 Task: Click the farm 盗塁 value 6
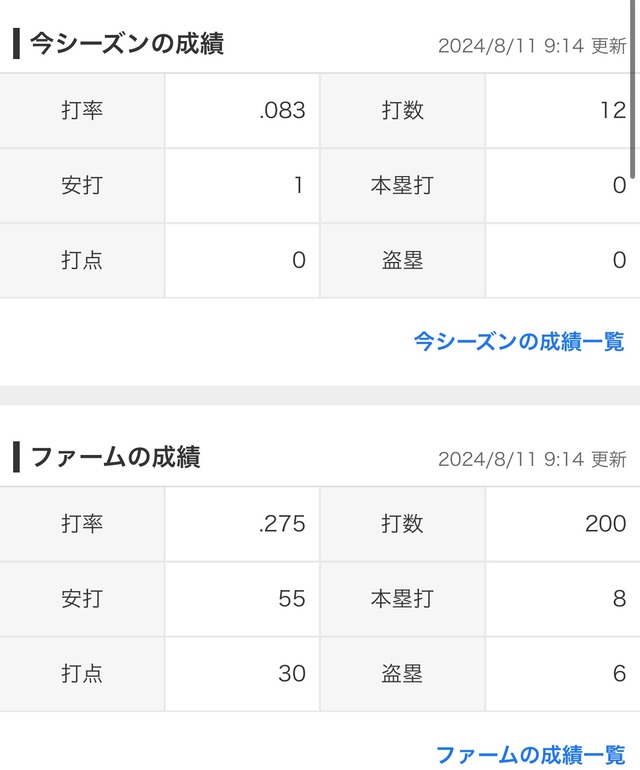click(619, 674)
